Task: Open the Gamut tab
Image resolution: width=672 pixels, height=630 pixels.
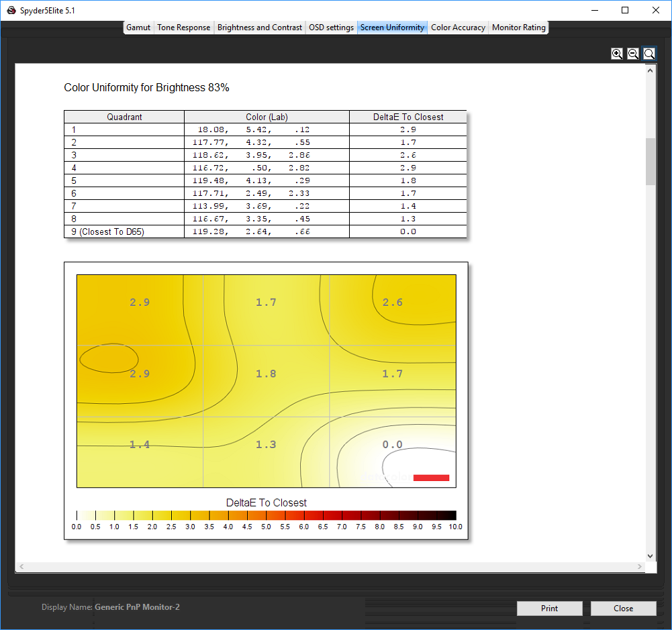Action: click(138, 28)
